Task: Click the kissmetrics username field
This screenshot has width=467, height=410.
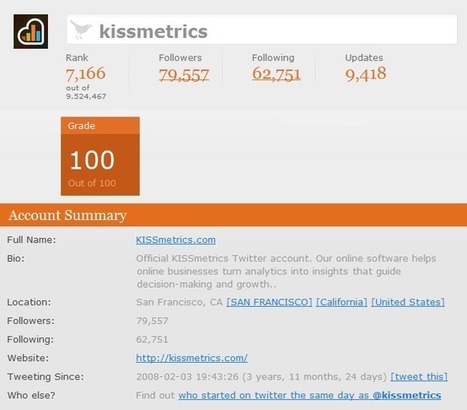Action: click(x=262, y=30)
